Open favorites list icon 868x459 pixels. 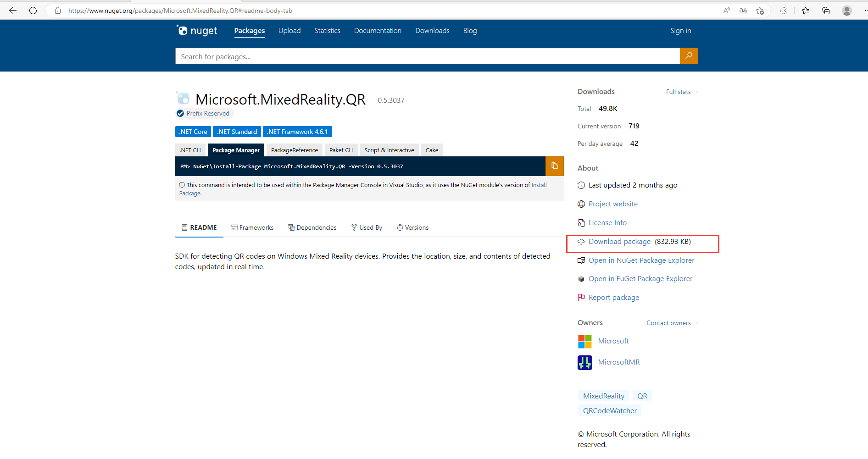coord(806,10)
